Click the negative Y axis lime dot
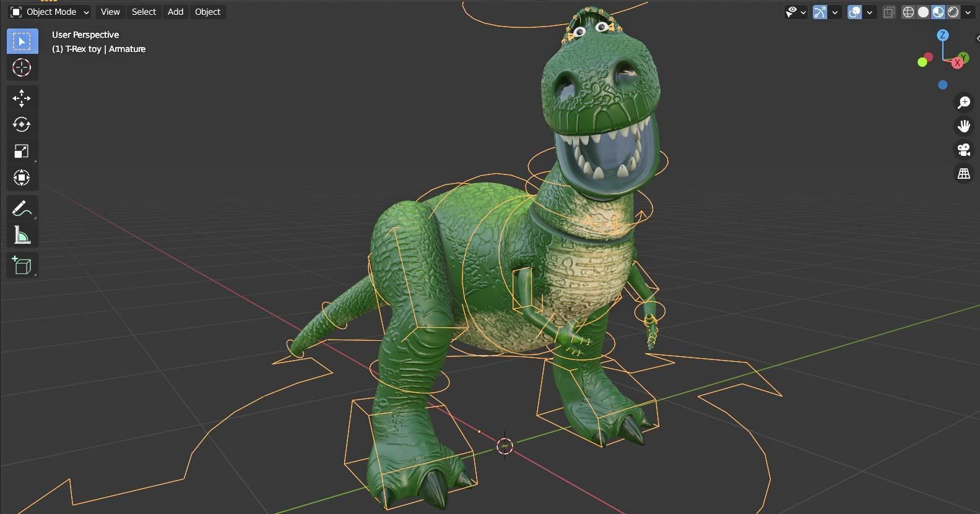Image resolution: width=980 pixels, height=514 pixels. [922, 62]
